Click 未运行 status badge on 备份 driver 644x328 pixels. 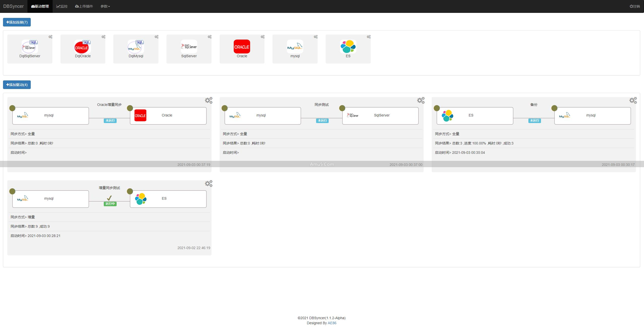(x=534, y=121)
